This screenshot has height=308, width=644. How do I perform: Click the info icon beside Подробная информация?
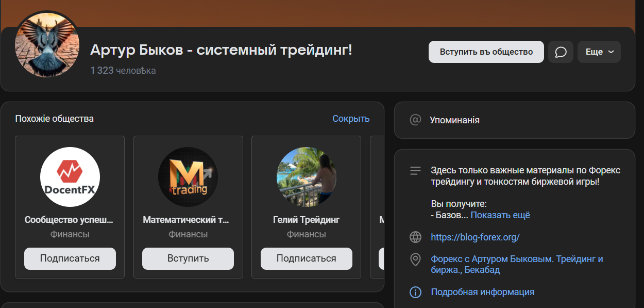(x=415, y=292)
